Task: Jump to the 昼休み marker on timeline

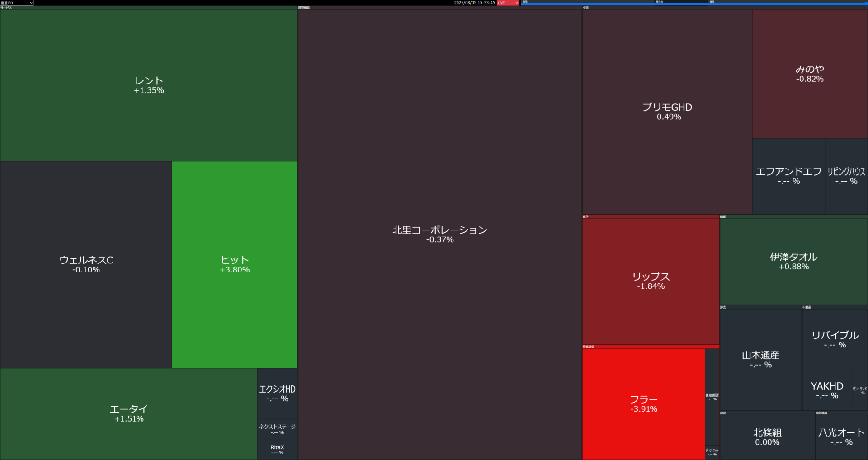Action: tap(660, 2)
